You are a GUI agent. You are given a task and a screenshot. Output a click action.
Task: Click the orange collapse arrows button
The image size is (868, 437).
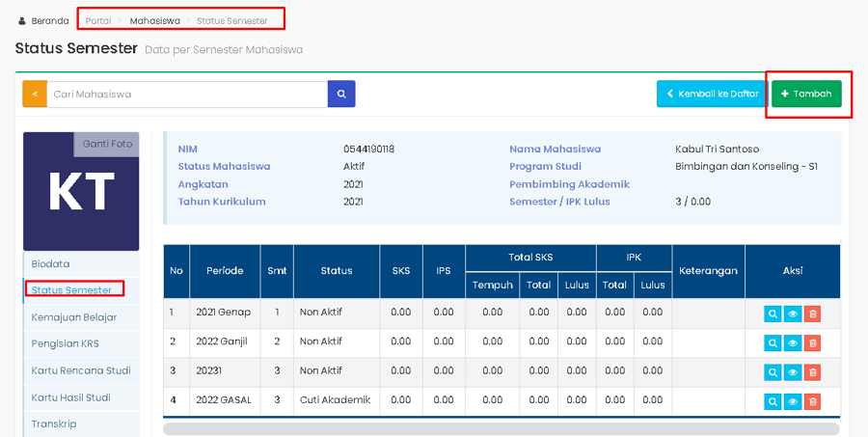coord(35,94)
